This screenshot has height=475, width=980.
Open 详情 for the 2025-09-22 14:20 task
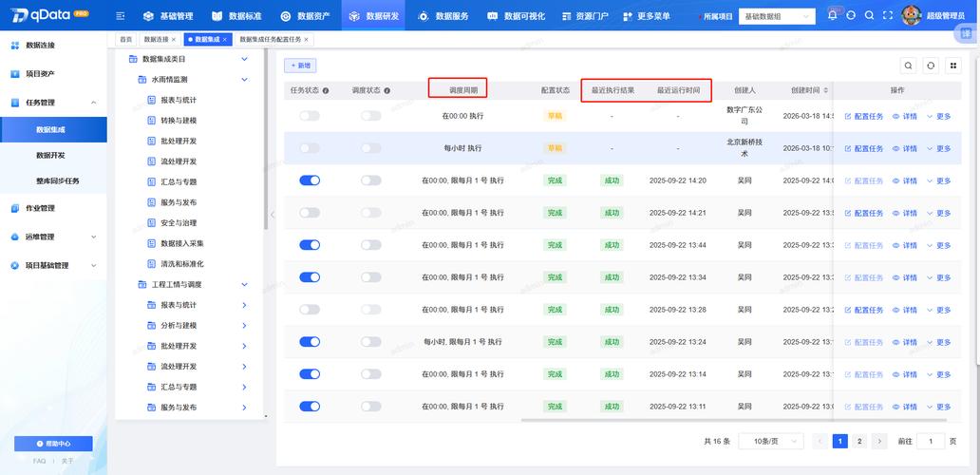pos(905,180)
